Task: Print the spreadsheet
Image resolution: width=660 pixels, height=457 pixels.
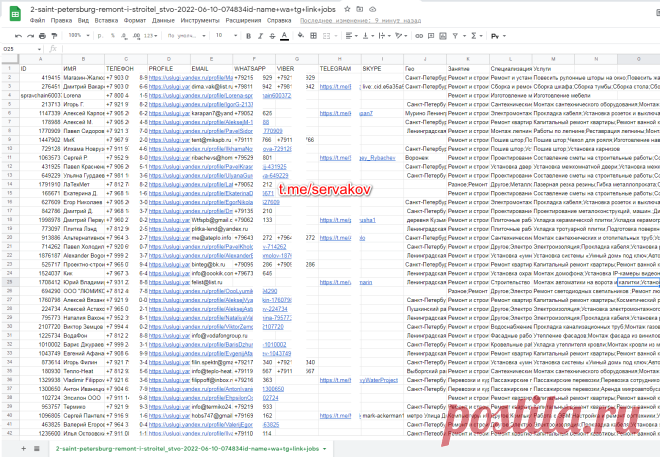Action: 42,36
